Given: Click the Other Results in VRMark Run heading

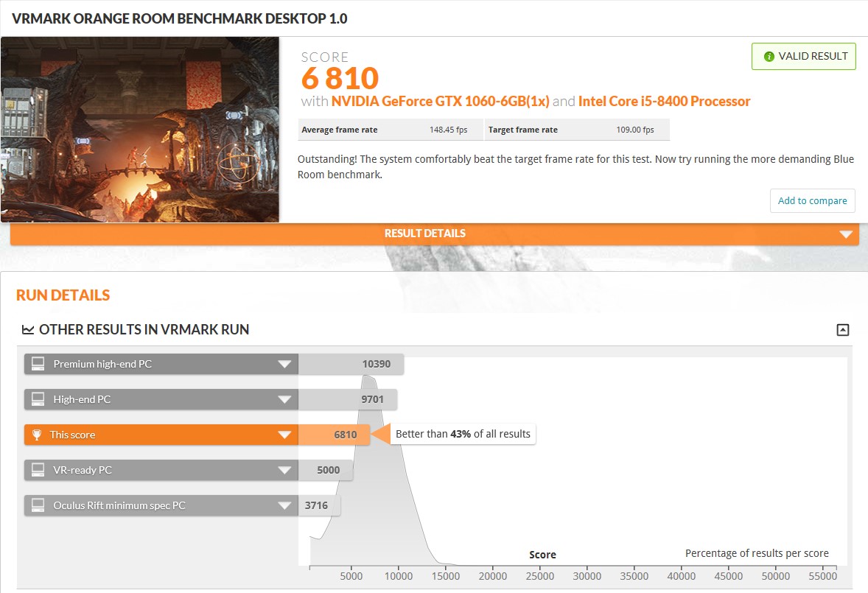Looking at the screenshot, I should [x=144, y=330].
